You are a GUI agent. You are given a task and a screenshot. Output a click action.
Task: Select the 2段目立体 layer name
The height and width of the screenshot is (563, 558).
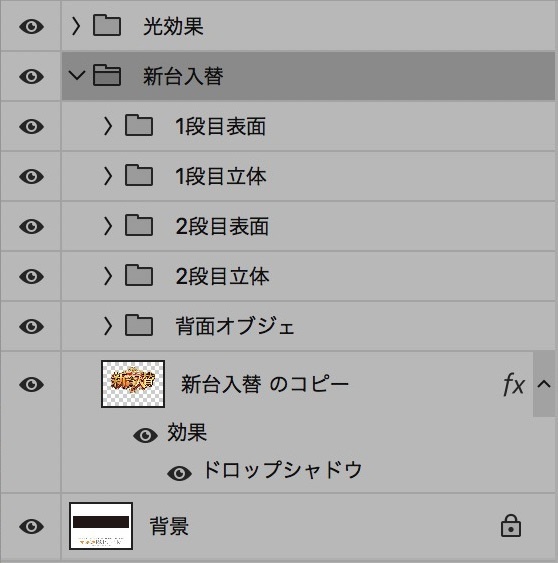point(222,276)
